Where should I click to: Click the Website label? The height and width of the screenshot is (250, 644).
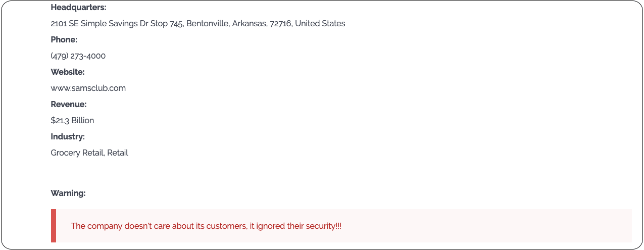[x=67, y=72]
